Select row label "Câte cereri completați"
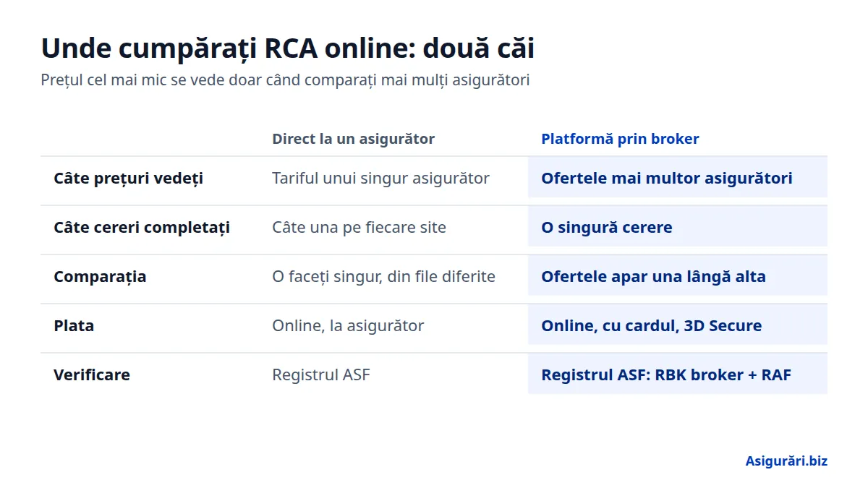Viewport: 868px width, 488px height. (142, 227)
